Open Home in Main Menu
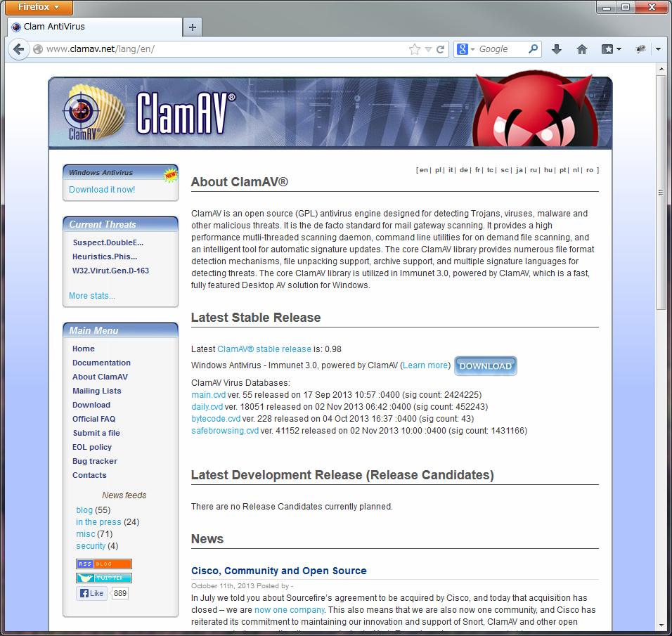Image resolution: width=672 pixels, height=636 pixels. pyautogui.click(x=84, y=349)
